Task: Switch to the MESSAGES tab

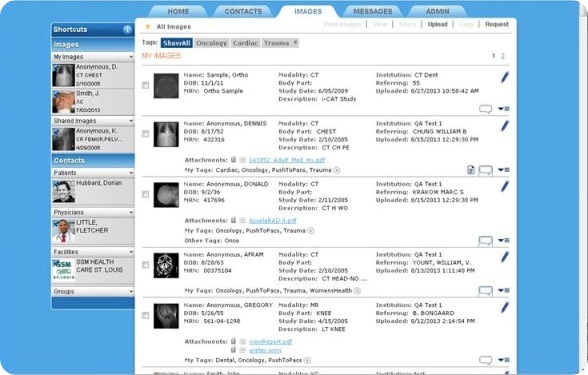Action: [x=373, y=12]
